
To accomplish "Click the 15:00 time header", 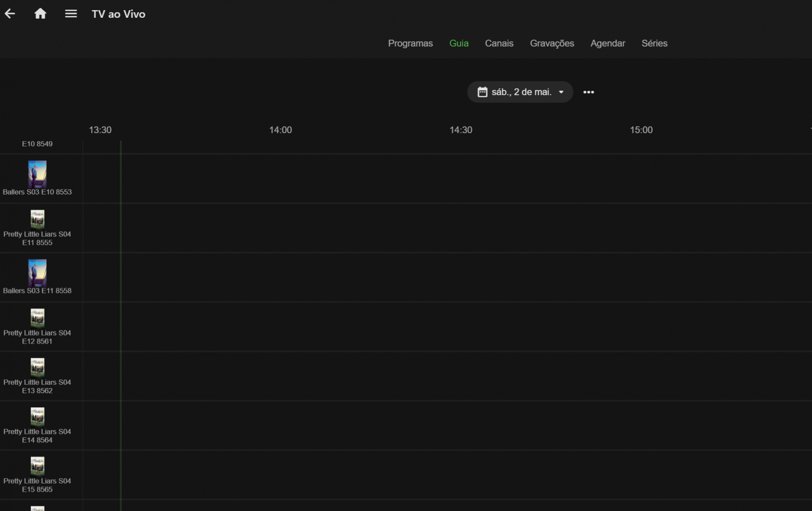I will tap(641, 130).
